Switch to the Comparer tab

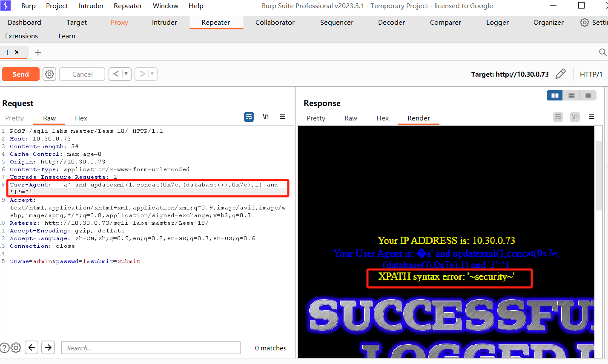point(445,23)
